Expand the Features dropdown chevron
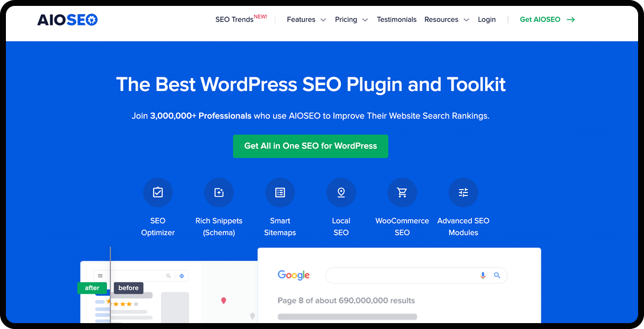644x329 pixels. (323, 19)
